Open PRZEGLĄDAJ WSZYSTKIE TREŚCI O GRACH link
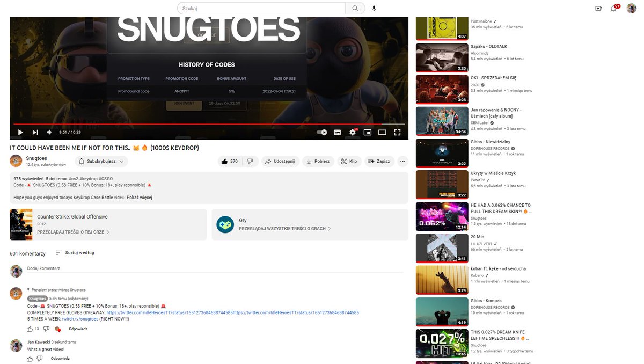This screenshot has width=644, height=364. point(284,229)
